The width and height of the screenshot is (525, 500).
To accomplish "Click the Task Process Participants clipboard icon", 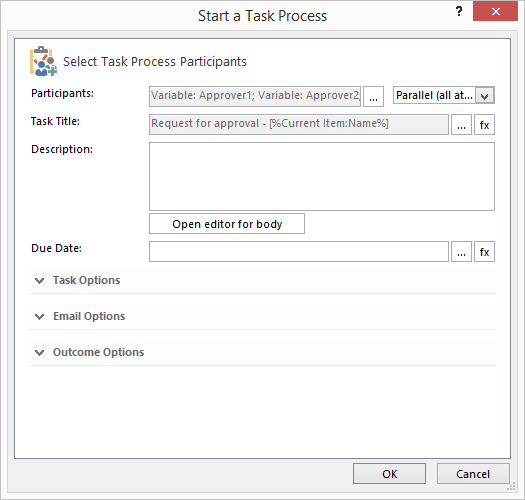I will tap(43, 61).
